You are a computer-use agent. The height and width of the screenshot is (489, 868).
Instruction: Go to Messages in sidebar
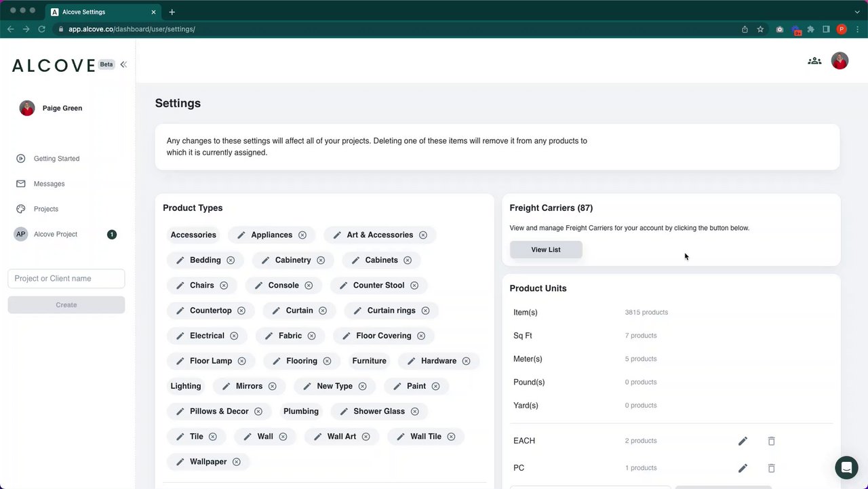coord(49,184)
